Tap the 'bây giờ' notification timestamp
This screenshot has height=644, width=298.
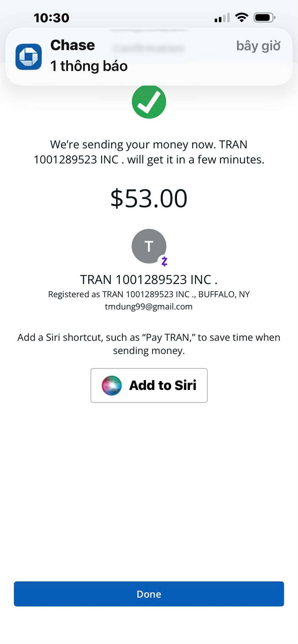[258, 46]
